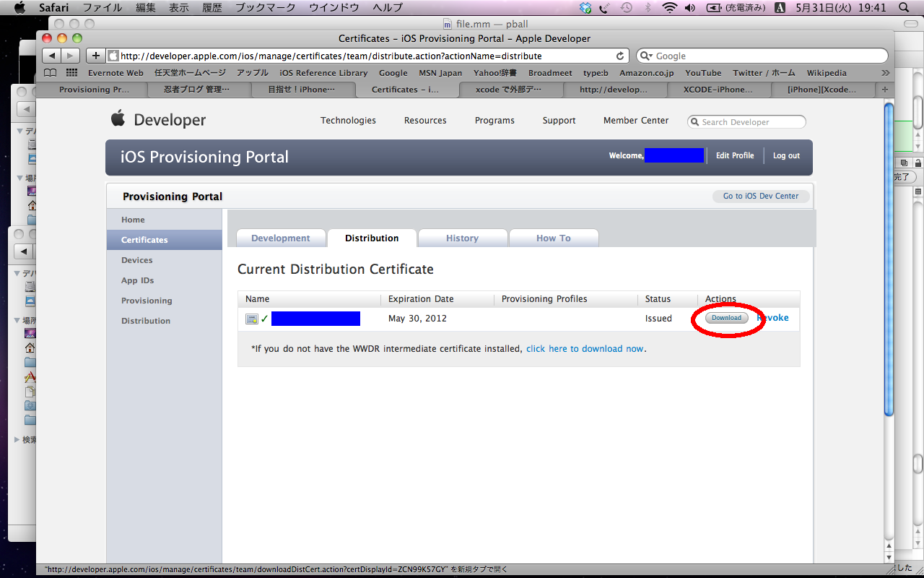Open the ウインドウ menu
The width and height of the screenshot is (924, 578).
point(335,7)
